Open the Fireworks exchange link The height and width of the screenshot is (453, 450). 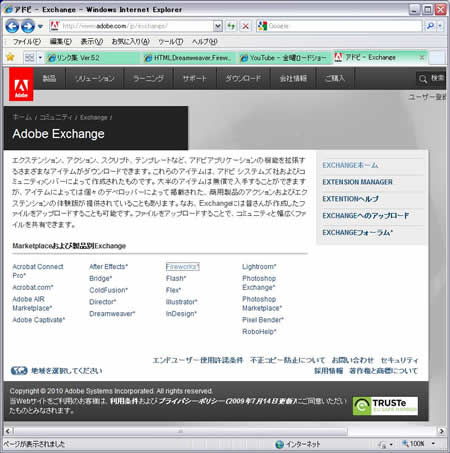(x=183, y=267)
